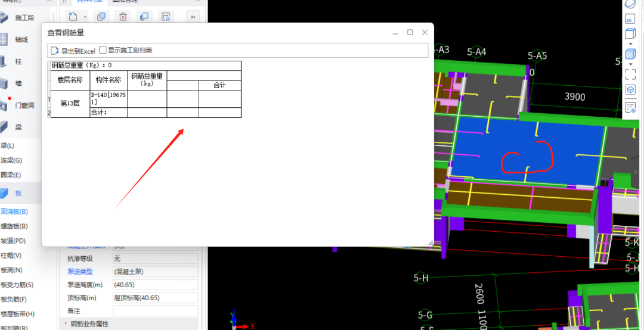Expand the 钢筋业务属性 section
The image size is (644, 330).
pyautogui.click(x=66, y=324)
